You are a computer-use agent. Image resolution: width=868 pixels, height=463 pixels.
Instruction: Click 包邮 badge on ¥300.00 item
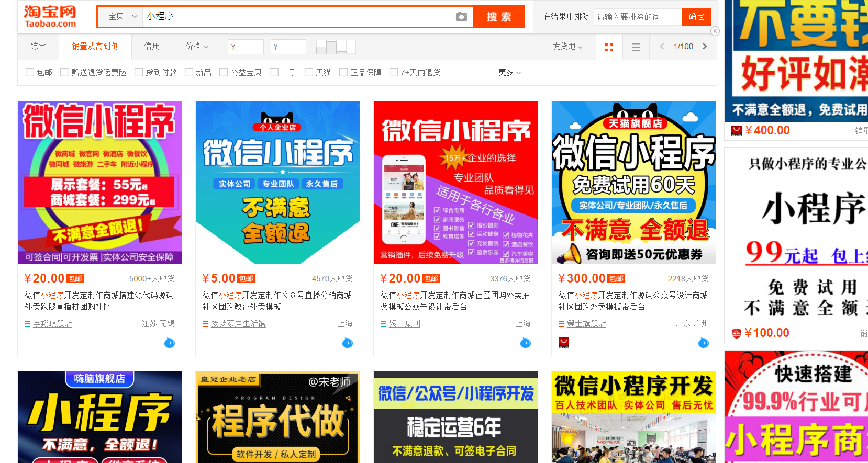pos(616,279)
